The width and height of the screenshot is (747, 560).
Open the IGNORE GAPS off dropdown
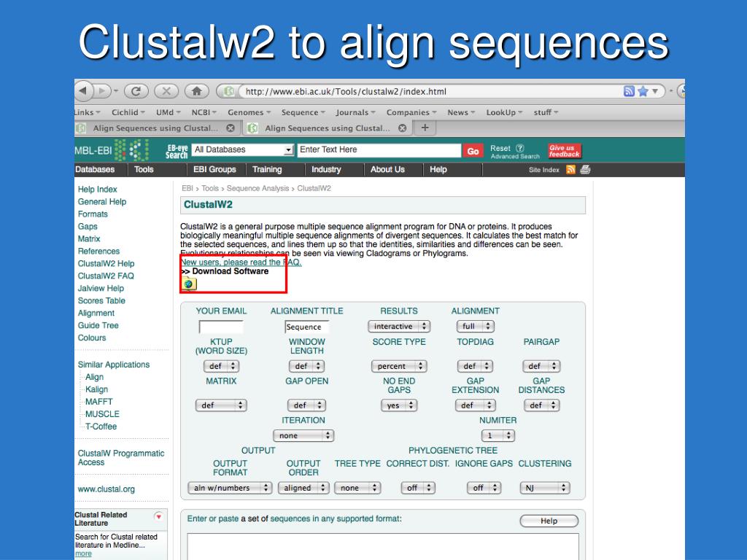[484, 488]
